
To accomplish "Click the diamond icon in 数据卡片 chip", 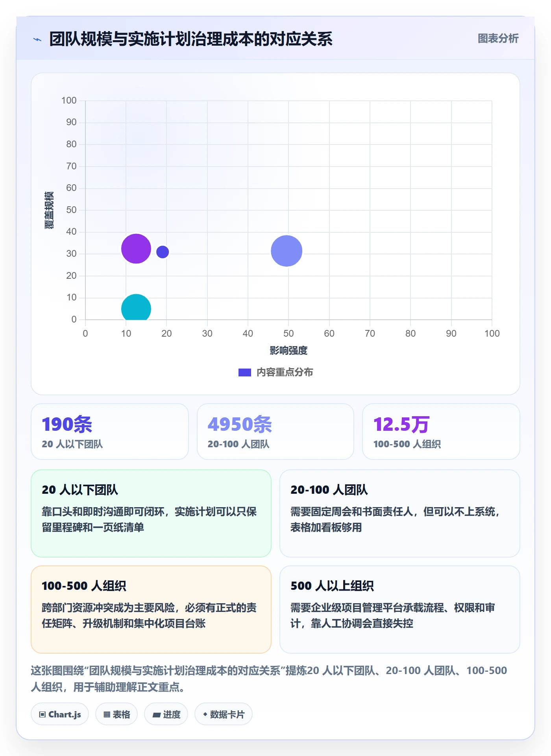I will pos(205,714).
